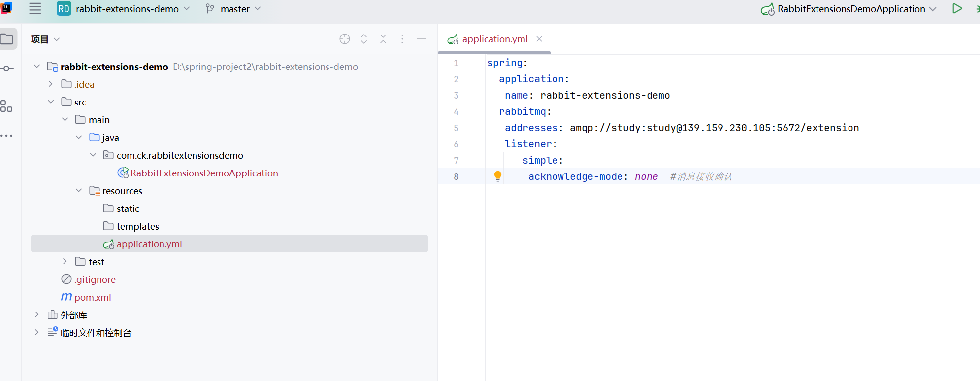The width and height of the screenshot is (980, 381).
Task: Collapse the rabbit-extensions-demo root node
Action: 37,66
